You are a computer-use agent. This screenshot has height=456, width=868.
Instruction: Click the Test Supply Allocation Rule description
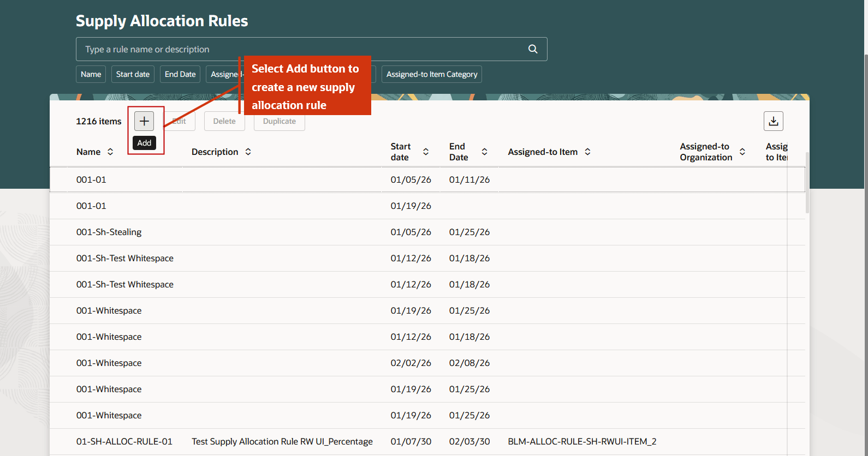[282, 441]
